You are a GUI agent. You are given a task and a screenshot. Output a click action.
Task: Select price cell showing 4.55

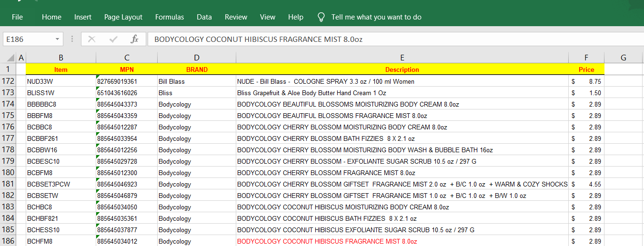tap(586, 184)
